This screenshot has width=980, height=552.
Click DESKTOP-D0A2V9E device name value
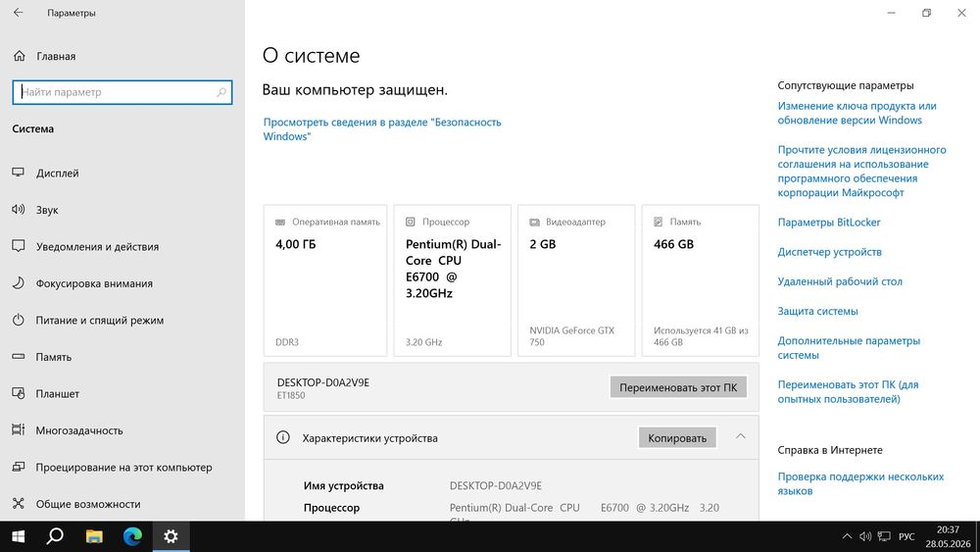[496, 485]
